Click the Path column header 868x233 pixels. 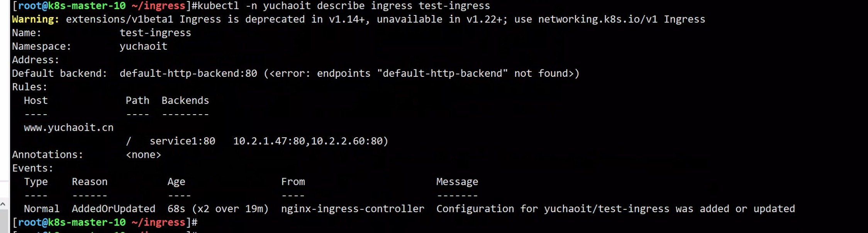pos(137,101)
